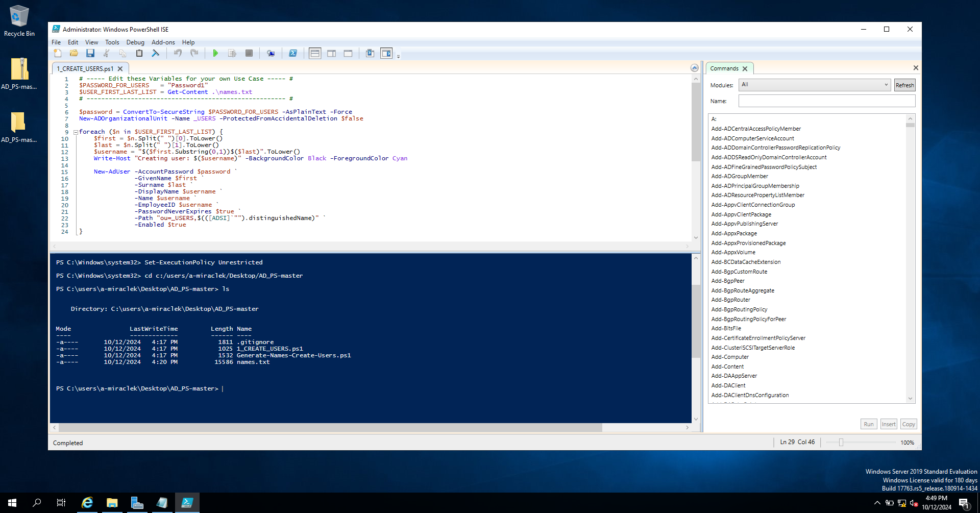Select the Show Script Pane Right layout icon

[332, 53]
